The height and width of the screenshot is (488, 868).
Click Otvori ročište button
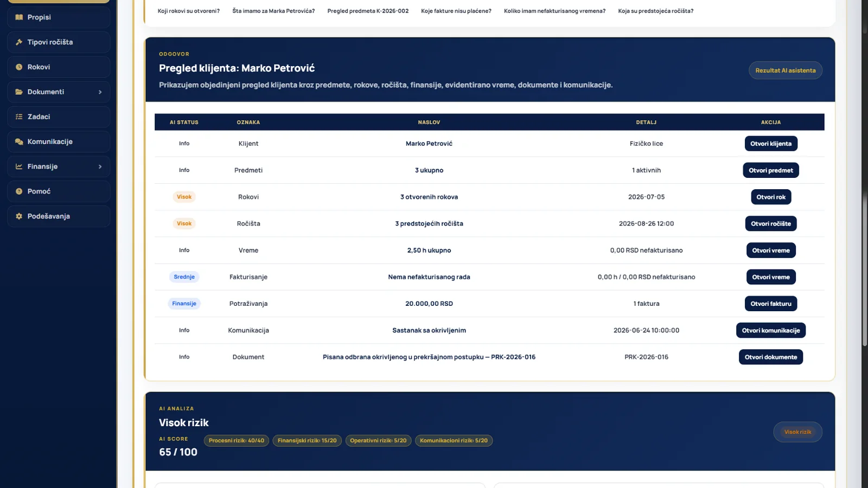pos(771,223)
